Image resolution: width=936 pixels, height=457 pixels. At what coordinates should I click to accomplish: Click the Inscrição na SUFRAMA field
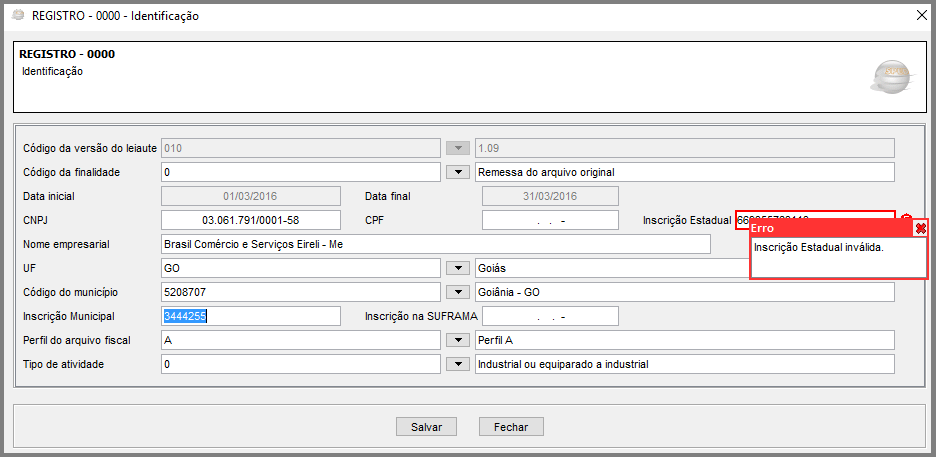[x=550, y=316]
